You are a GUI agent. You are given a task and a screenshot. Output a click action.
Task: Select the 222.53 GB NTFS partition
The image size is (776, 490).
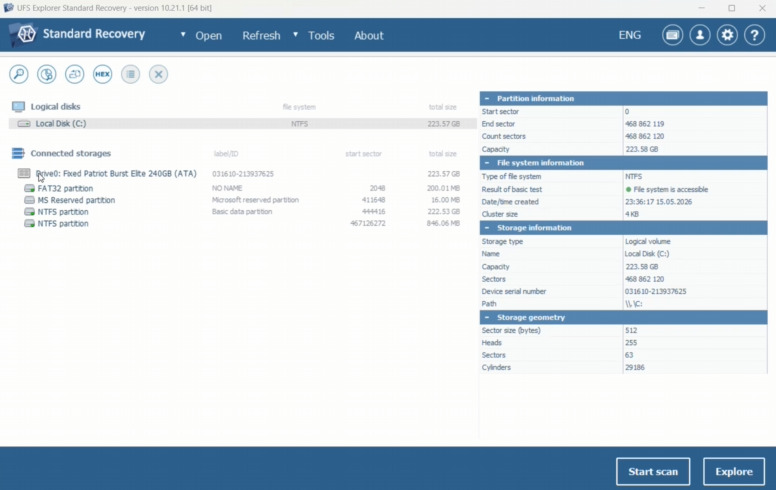pyautogui.click(x=242, y=212)
